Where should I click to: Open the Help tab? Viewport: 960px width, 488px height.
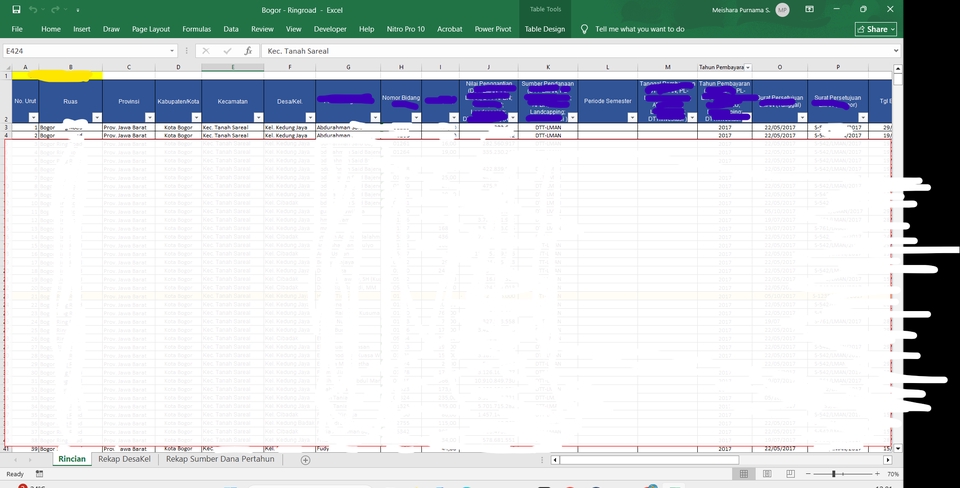(x=367, y=29)
